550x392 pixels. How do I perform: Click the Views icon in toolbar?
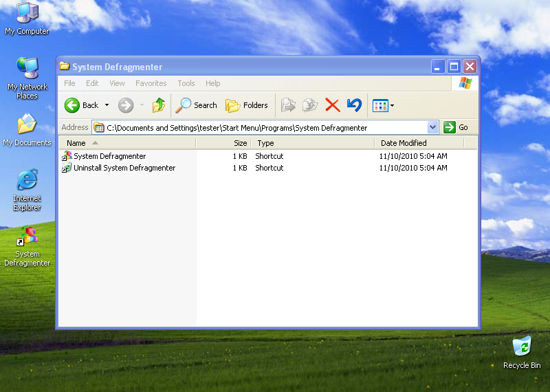click(x=380, y=105)
